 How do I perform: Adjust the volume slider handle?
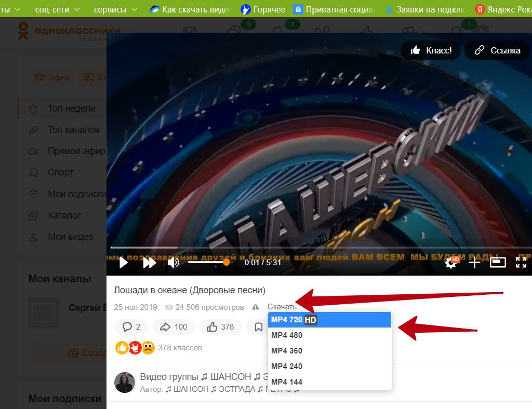click(227, 262)
